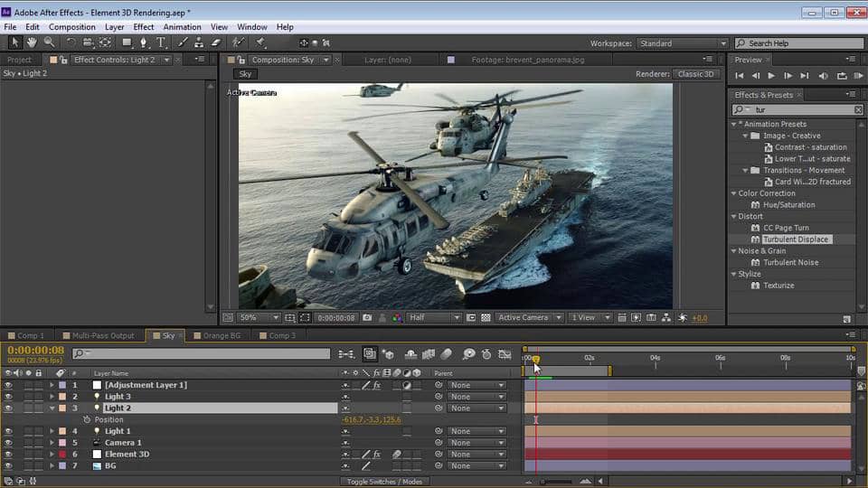Open the Graph Editor in timeline

pos(505,354)
